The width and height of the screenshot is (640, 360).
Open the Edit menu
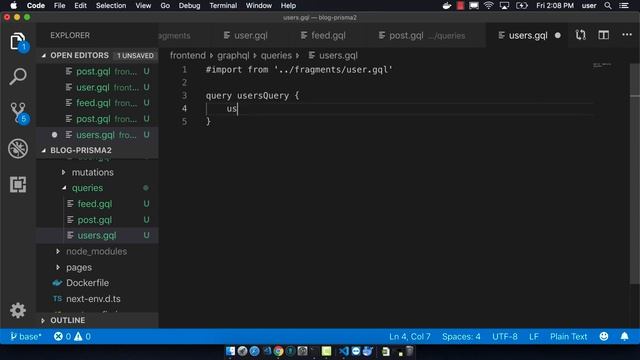point(80,6)
